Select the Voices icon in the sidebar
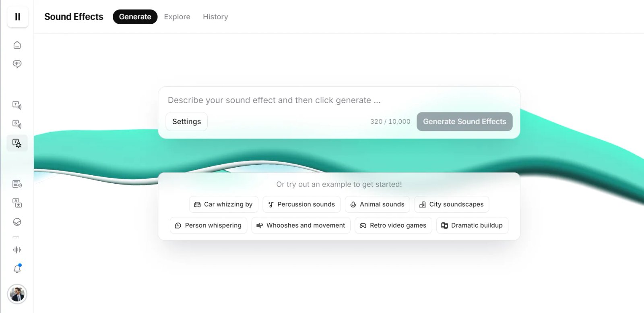Viewport: 644px width, 313px height. 17,64
